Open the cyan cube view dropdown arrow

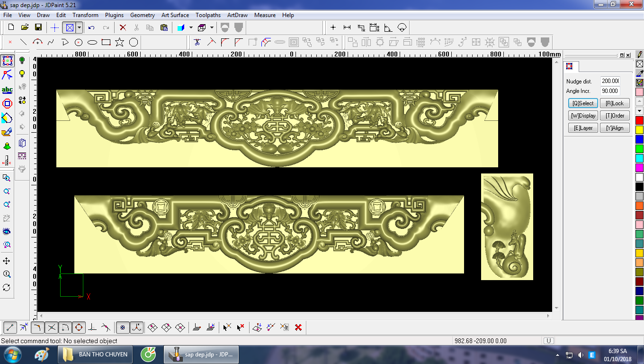[191, 27]
